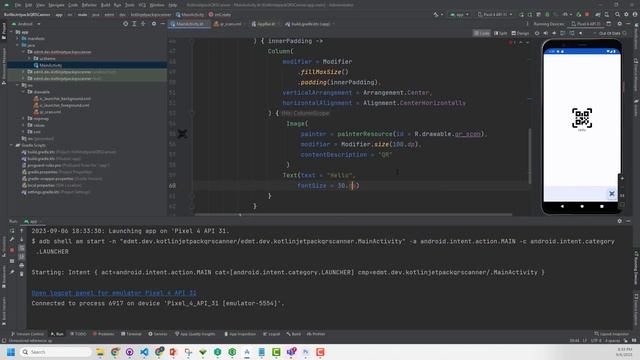Switch to MainActivity.kt editor tab
Image resolution: width=640 pixels, height=360 pixels.
click(189, 24)
